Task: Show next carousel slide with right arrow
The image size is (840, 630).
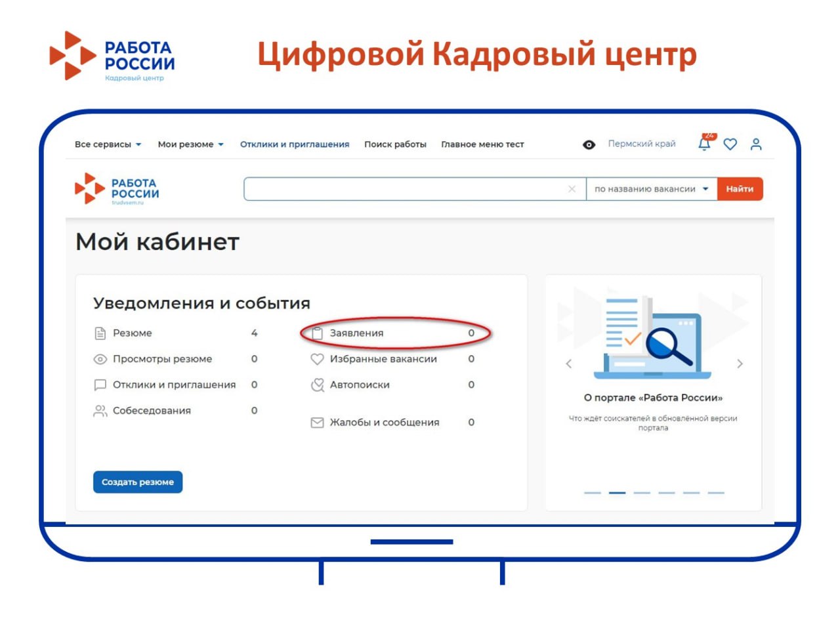Action: pyautogui.click(x=740, y=364)
